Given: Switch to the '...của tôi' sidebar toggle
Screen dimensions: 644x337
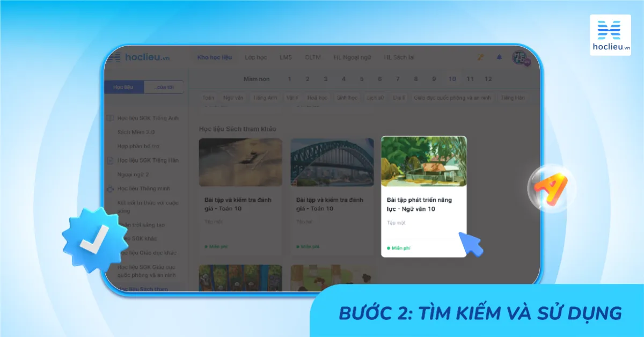Looking at the screenshot, I should (164, 87).
